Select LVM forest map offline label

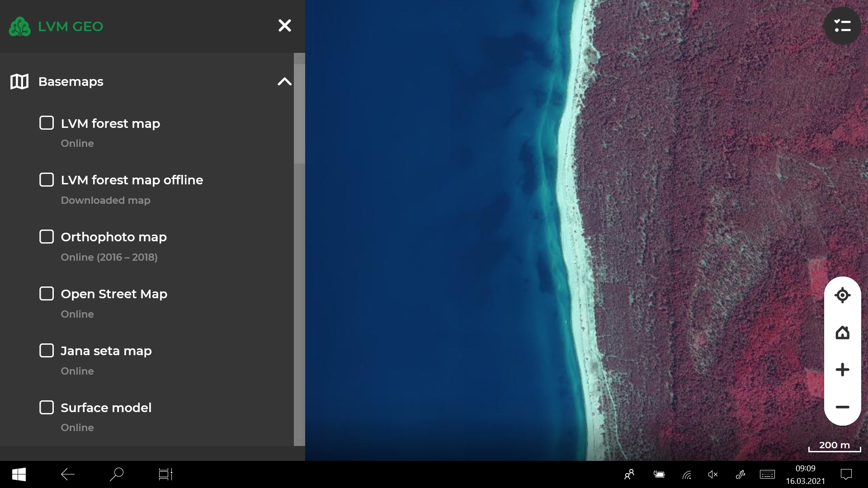pyautogui.click(x=132, y=180)
